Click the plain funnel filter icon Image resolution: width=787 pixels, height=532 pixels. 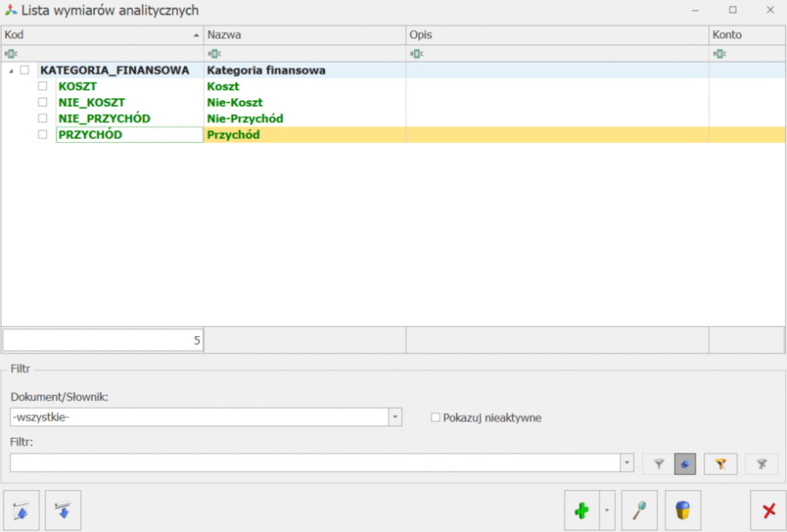pyautogui.click(x=659, y=464)
